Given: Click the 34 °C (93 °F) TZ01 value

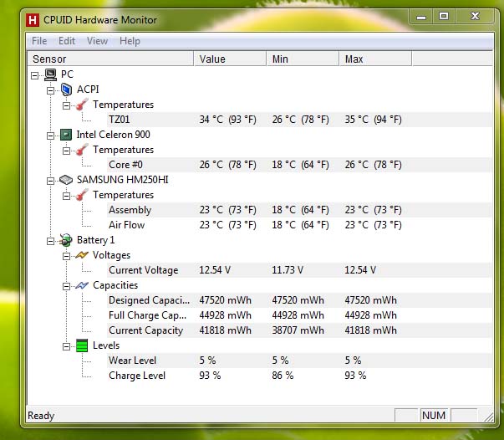Looking at the screenshot, I should pyautogui.click(x=227, y=120).
